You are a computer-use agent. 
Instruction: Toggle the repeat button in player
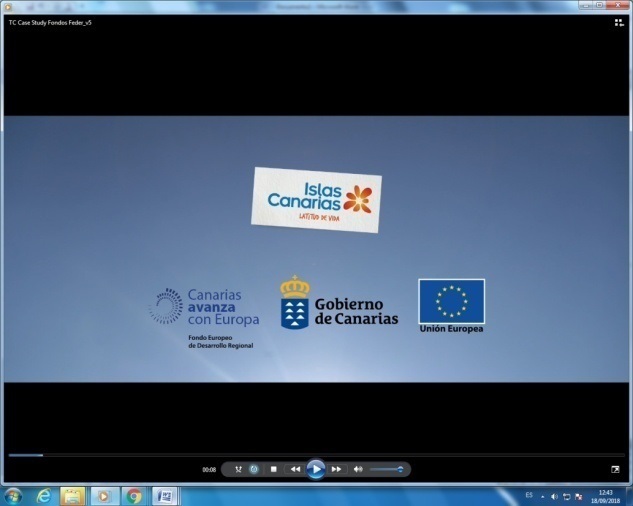click(x=254, y=469)
